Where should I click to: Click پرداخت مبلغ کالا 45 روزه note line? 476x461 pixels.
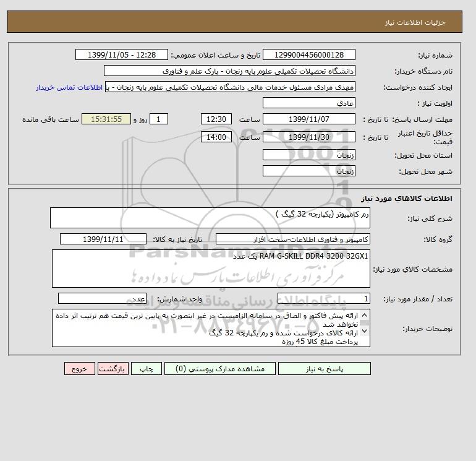(x=320, y=342)
